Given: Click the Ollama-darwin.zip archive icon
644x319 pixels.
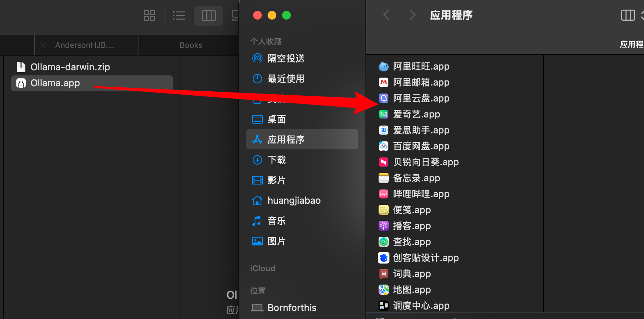Looking at the screenshot, I should click(21, 67).
